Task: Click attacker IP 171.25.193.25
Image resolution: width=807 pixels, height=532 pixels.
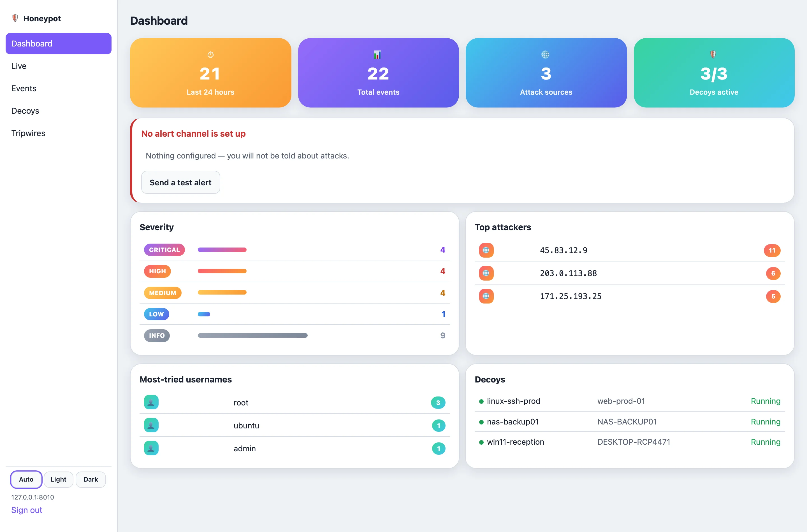Action: click(x=571, y=296)
